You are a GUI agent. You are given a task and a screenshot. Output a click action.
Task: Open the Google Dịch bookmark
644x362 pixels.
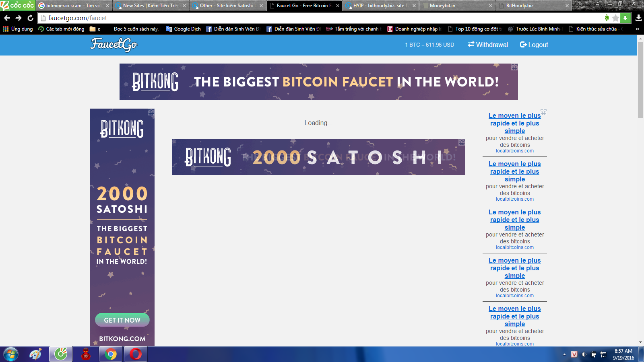(x=183, y=29)
